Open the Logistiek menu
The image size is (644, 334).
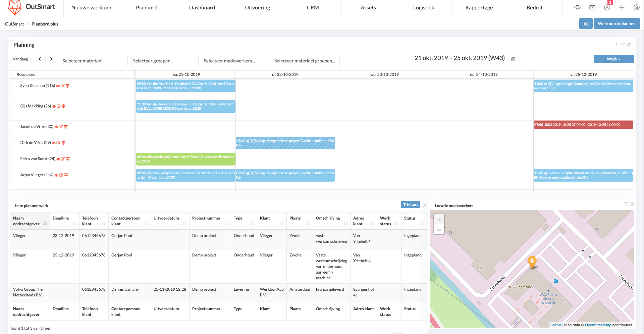coord(424,8)
